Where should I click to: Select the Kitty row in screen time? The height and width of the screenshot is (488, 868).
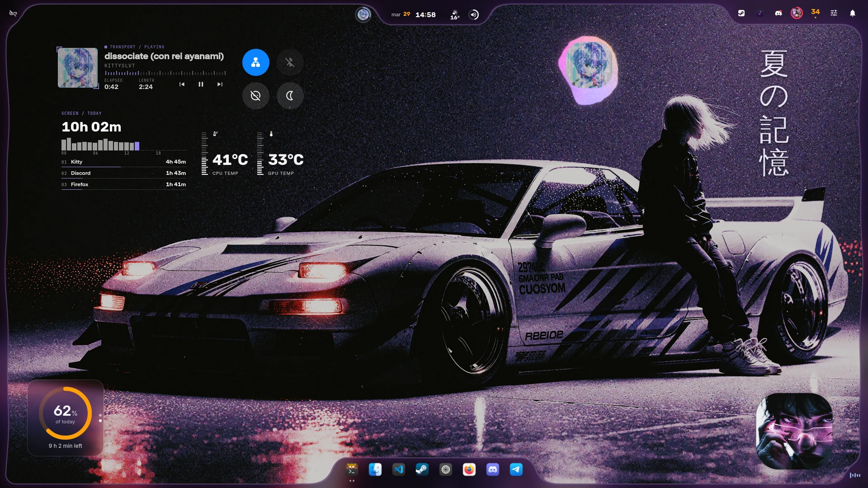[x=124, y=162]
